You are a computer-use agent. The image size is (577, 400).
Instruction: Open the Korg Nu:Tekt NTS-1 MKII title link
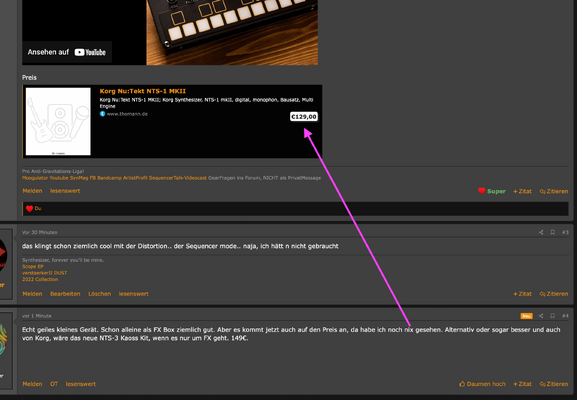(x=143, y=91)
